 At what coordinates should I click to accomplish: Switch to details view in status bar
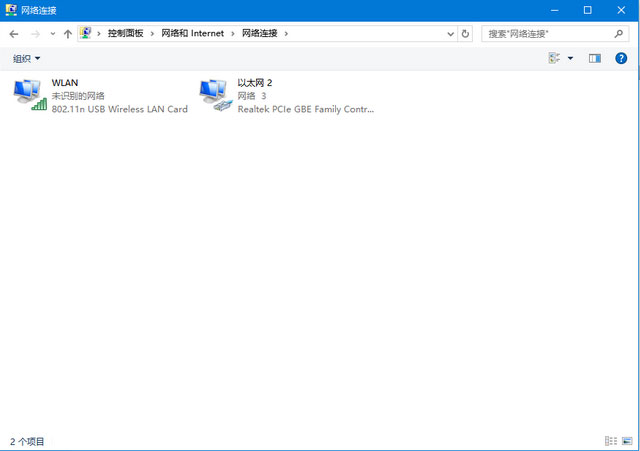coord(611,441)
